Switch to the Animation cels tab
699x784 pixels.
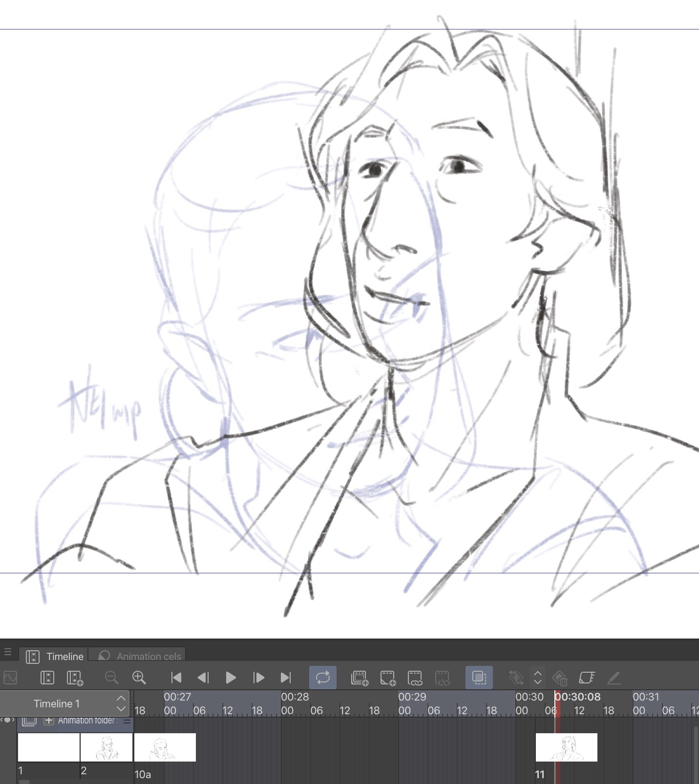[140, 656]
